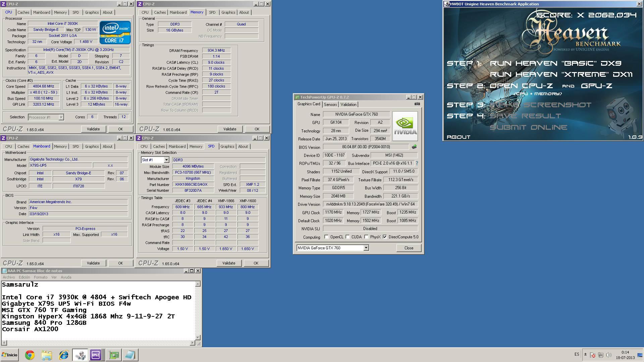Click the save BIOS chip icon in GPU-Z

(x=414, y=147)
